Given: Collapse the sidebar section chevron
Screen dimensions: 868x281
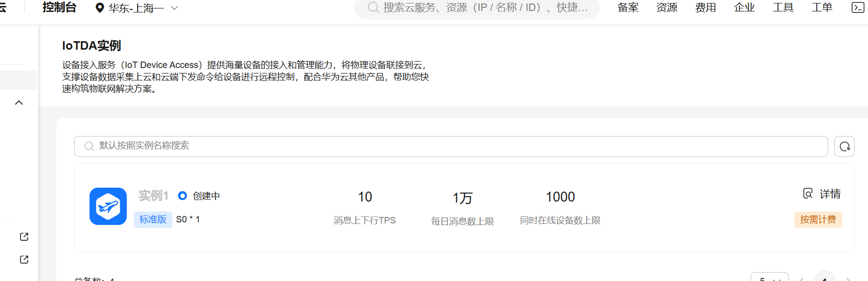Looking at the screenshot, I should pos(19,103).
